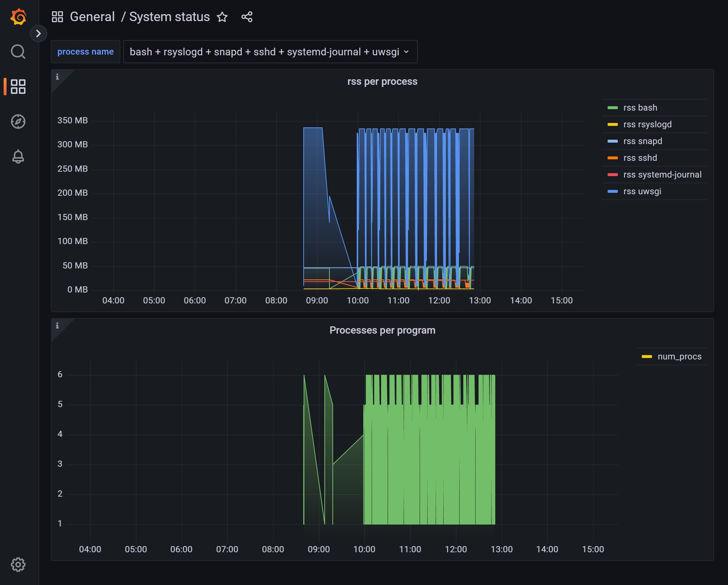The image size is (728, 585).
Task: Open the Explore compass icon
Action: [x=18, y=122]
